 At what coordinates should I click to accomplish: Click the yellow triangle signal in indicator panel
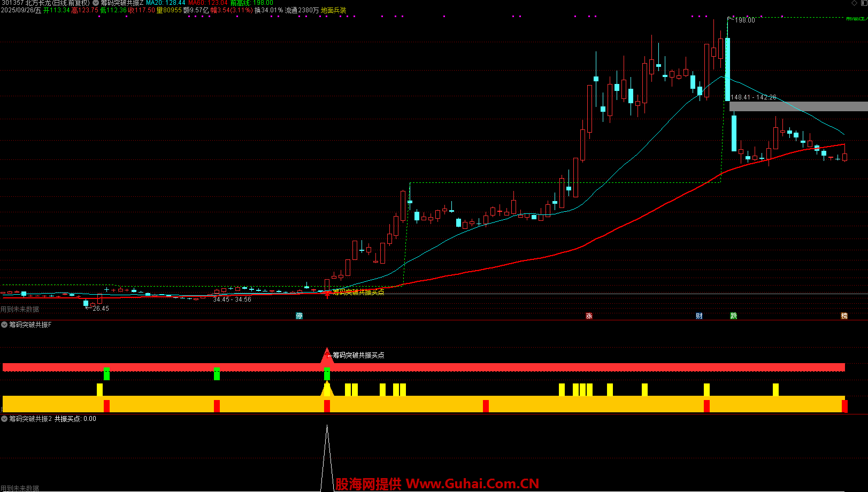(327, 389)
